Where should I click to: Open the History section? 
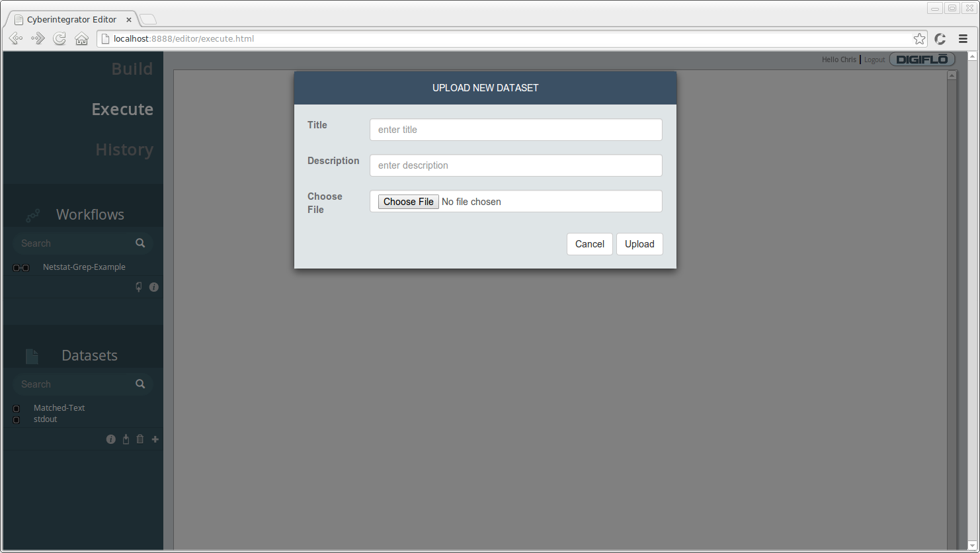[x=124, y=149]
